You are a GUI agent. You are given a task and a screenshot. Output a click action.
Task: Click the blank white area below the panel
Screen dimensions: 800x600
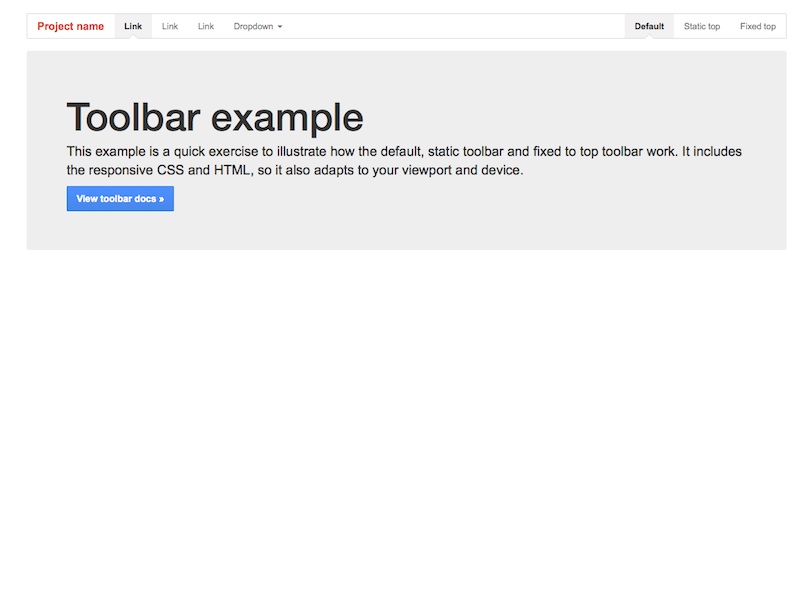(x=400, y=420)
